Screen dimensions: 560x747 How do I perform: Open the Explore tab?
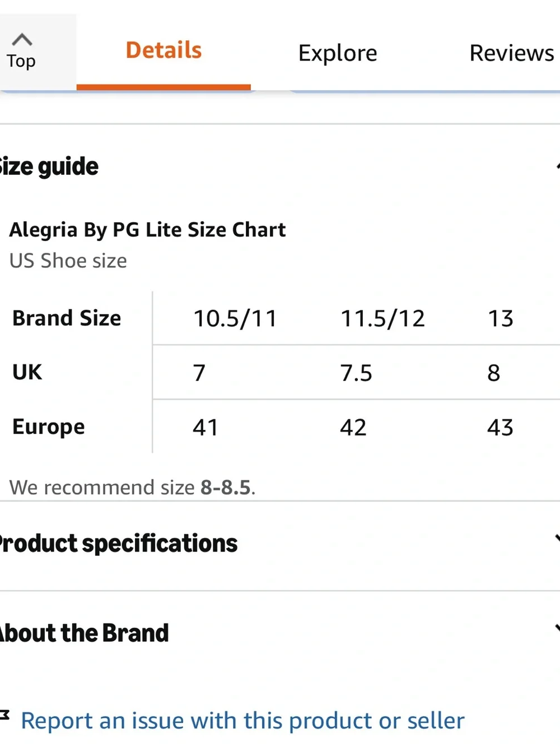(338, 53)
